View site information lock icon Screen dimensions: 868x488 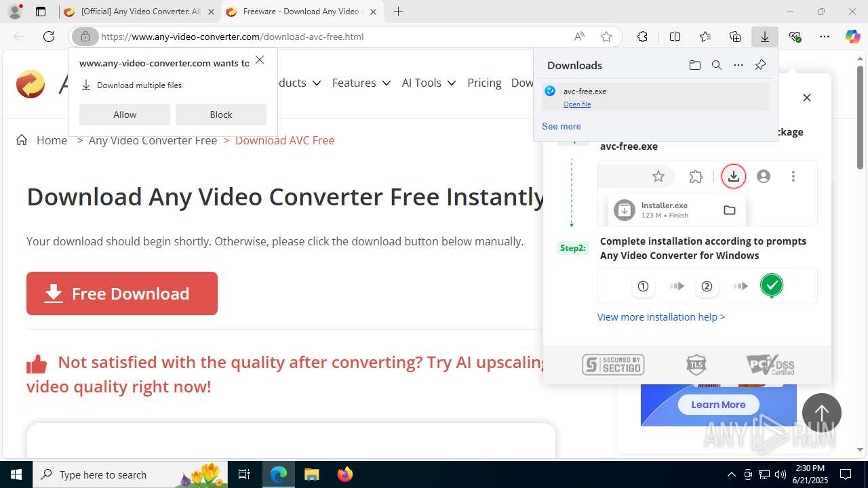[85, 37]
